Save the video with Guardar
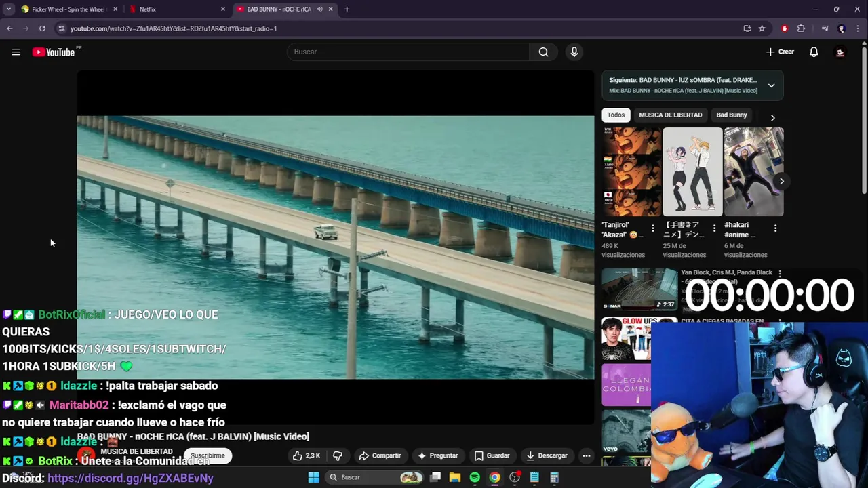868x488 pixels. 492,455
